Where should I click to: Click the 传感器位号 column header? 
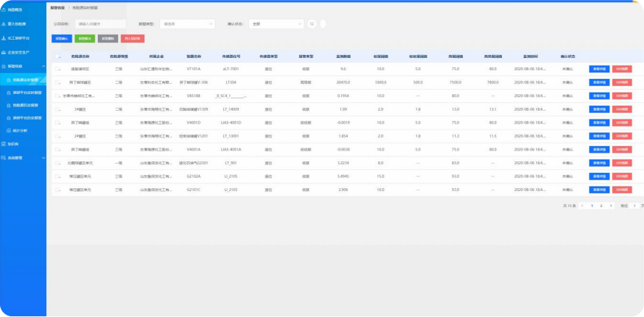pos(231,56)
